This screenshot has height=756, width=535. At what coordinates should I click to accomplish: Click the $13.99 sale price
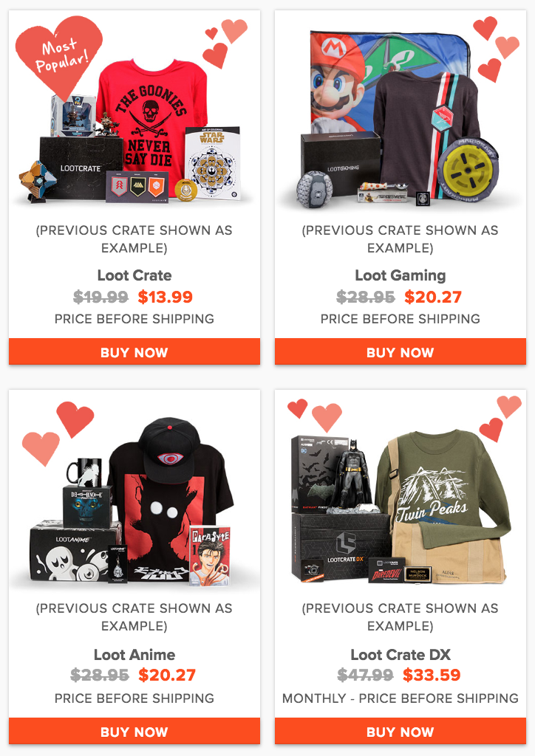[x=165, y=297]
